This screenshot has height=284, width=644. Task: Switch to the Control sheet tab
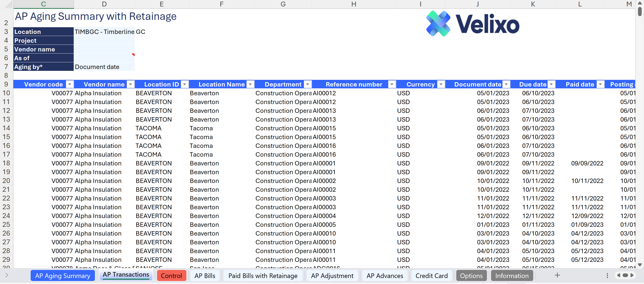(171, 276)
